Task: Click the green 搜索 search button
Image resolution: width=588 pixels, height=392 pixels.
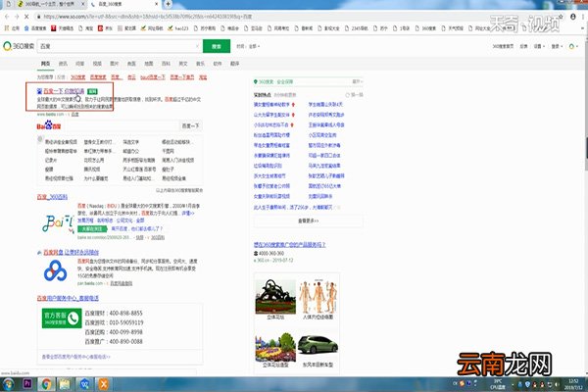Action: tap(217, 46)
